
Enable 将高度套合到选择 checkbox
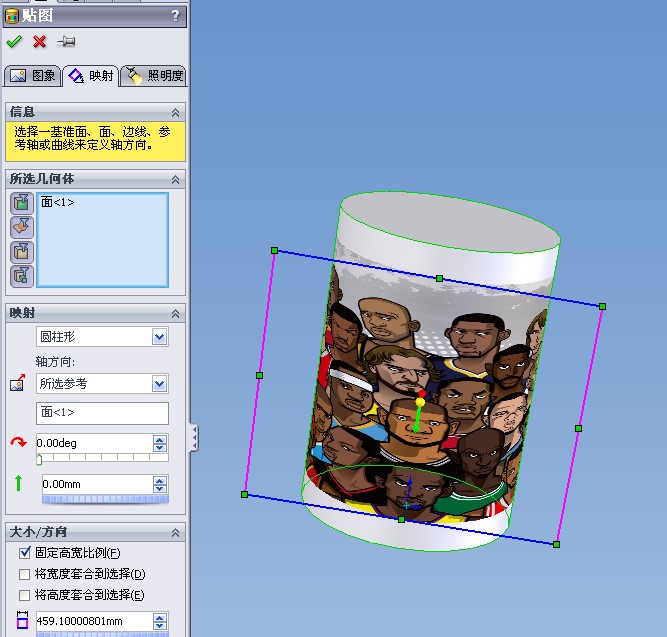tap(24, 595)
